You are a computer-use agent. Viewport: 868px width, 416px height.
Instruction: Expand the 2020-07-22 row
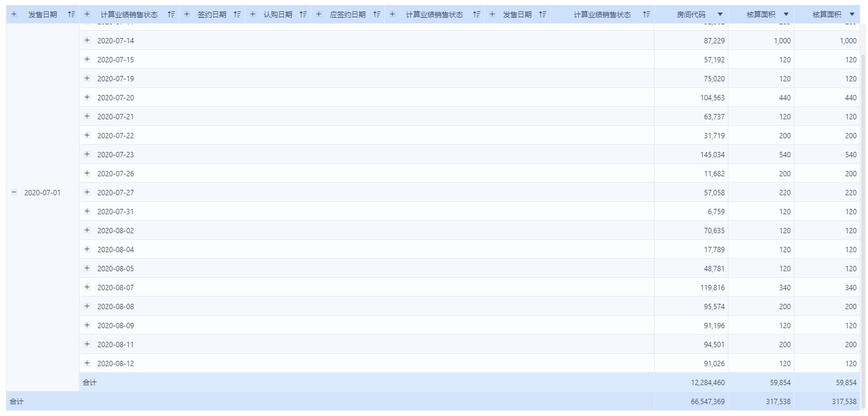click(x=87, y=135)
